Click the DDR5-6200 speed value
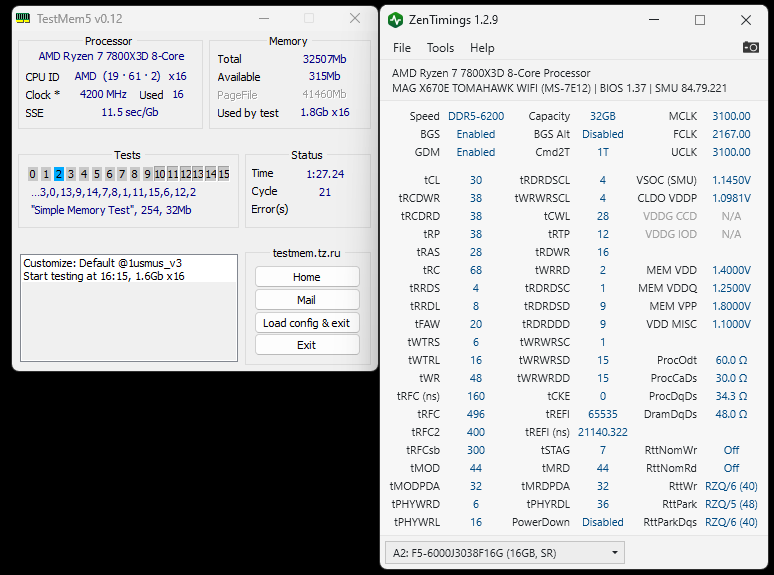This screenshot has width=774, height=575. click(476, 116)
